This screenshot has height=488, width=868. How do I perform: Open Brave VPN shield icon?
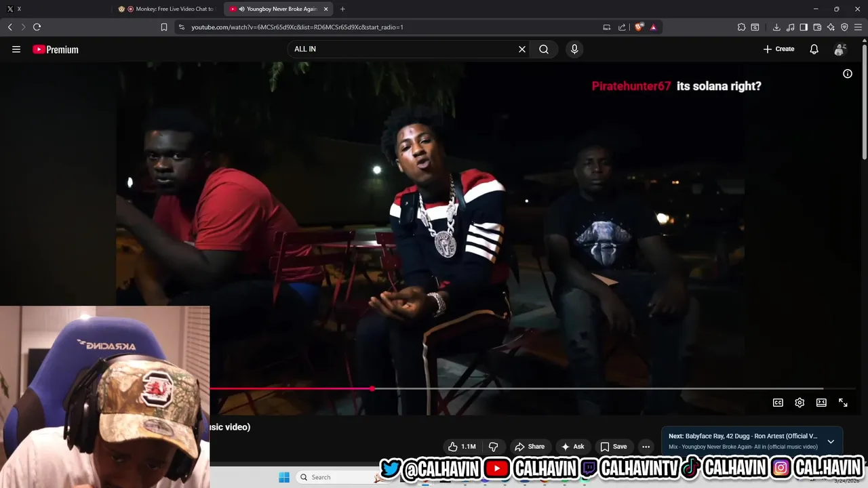844,27
